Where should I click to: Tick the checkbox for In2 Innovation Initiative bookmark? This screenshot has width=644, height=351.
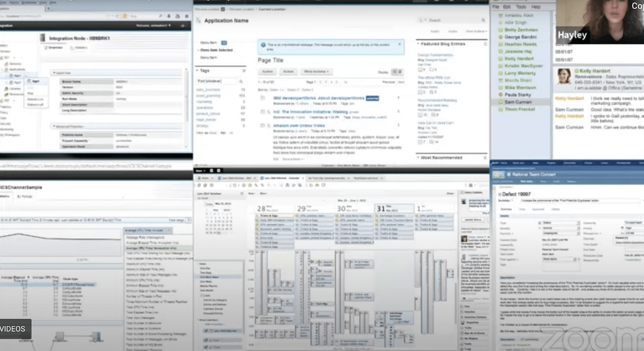point(263,112)
